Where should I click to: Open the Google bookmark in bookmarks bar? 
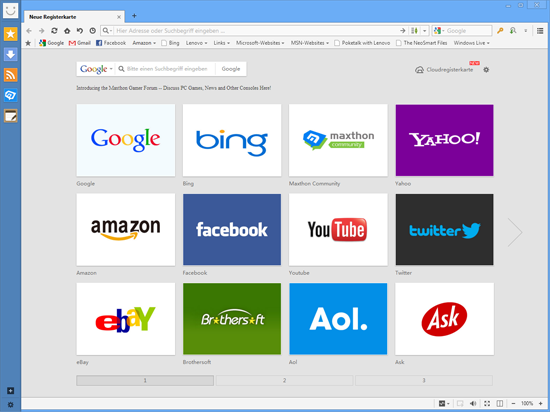coord(52,43)
